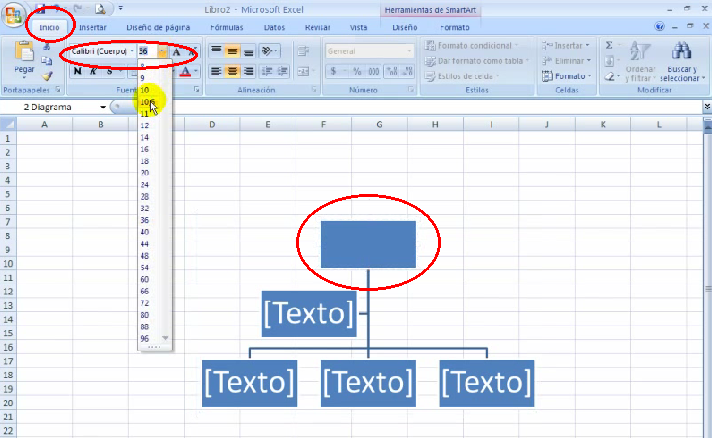Open the Calibri font name dropdown
This screenshot has height=438, width=715.
(133, 51)
